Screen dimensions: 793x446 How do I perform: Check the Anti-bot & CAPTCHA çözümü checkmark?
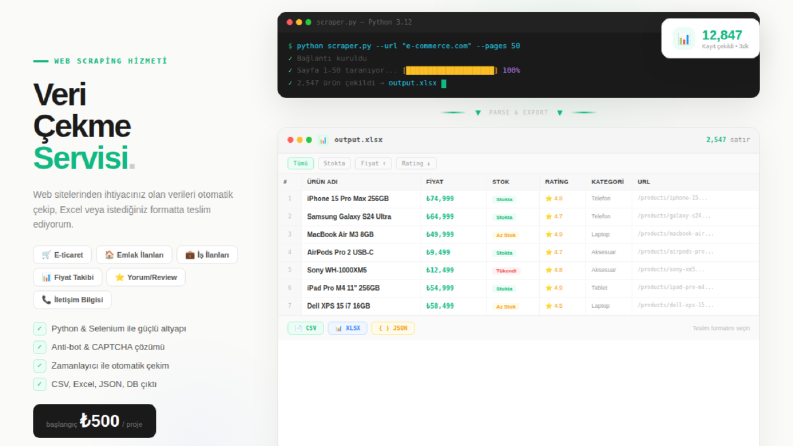click(x=39, y=347)
